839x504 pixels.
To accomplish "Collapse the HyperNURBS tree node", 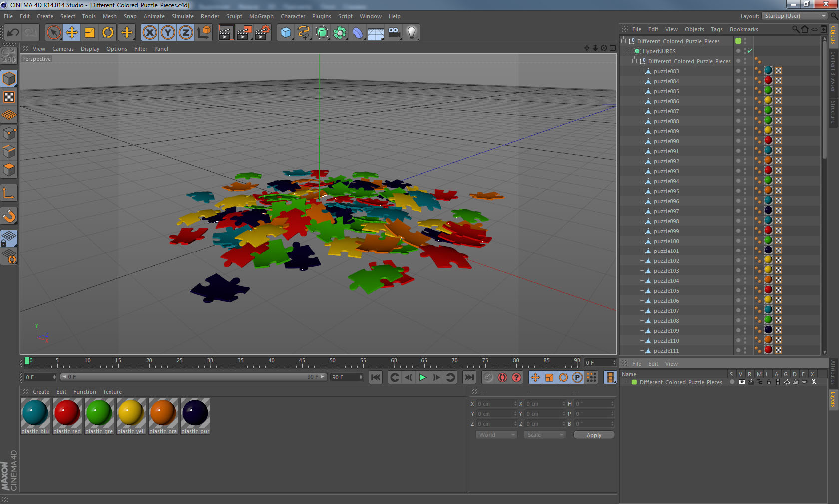I will coord(629,51).
